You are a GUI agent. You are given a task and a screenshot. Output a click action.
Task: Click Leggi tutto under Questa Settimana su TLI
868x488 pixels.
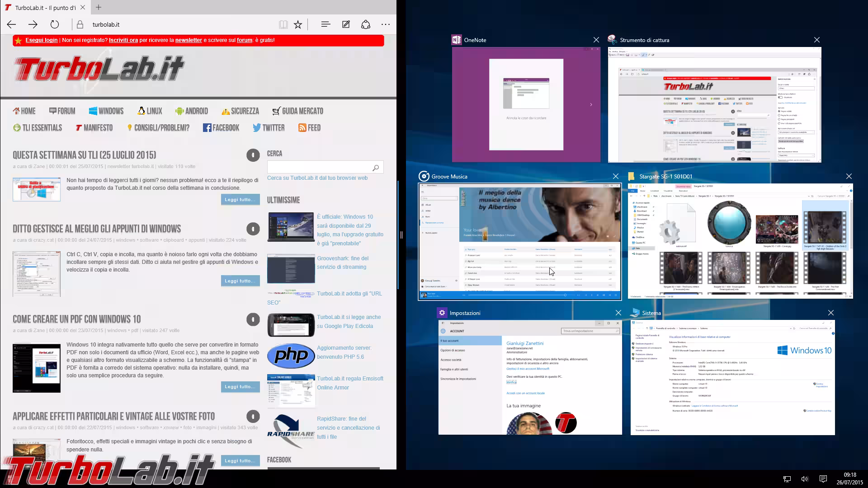[240, 199]
